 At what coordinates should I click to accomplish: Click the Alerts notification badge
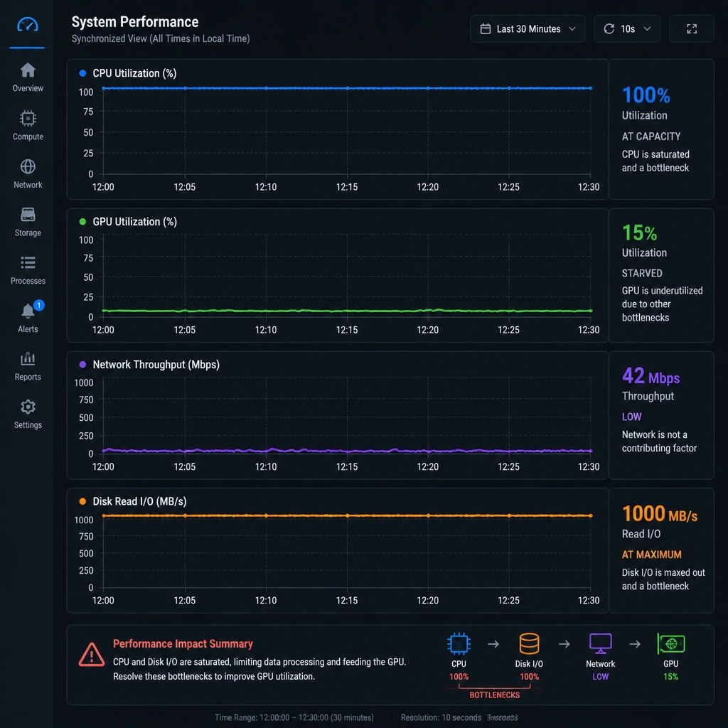coord(39,305)
